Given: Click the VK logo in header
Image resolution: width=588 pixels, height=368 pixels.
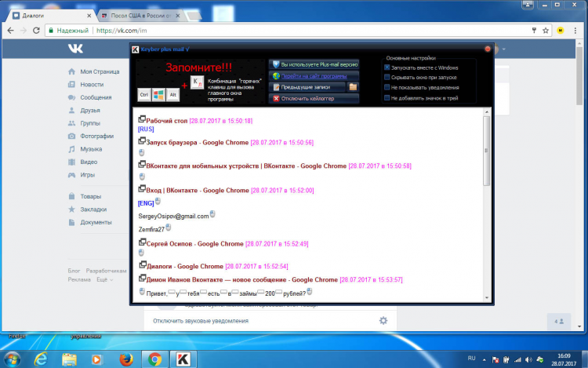Looking at the screenshot, I should click(x=75, y=49).
